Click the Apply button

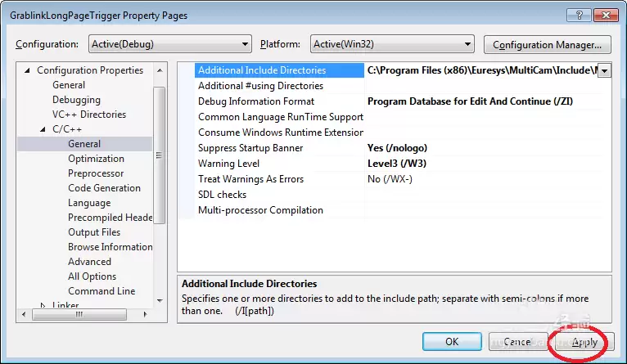tap(584, 342)
